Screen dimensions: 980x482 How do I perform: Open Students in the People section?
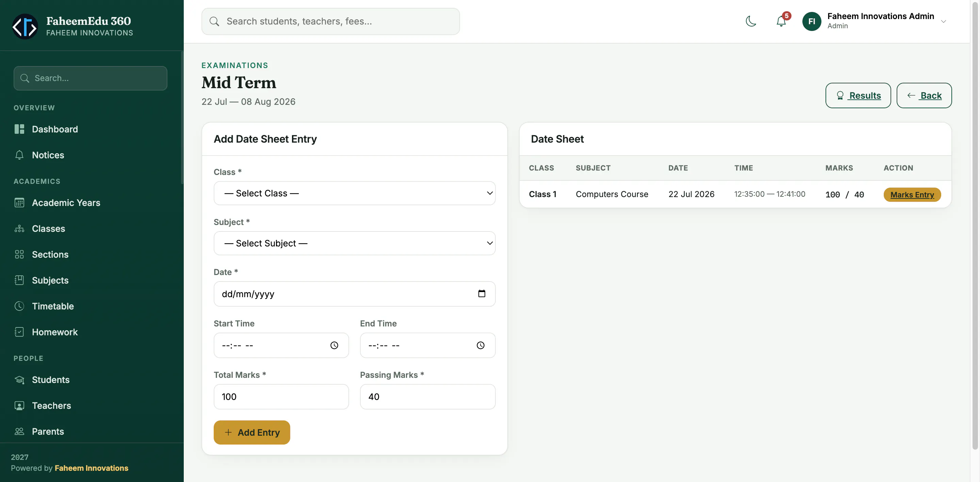tap(51, 380)
